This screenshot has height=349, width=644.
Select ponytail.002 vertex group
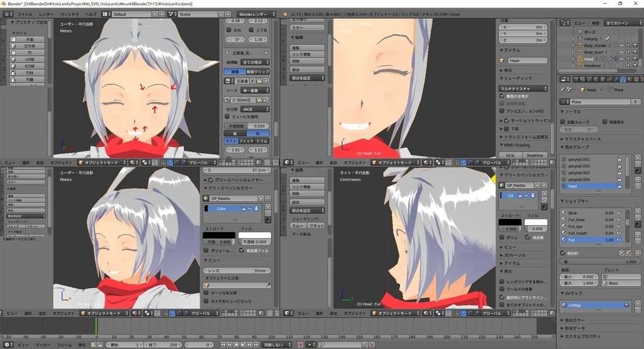590,166
